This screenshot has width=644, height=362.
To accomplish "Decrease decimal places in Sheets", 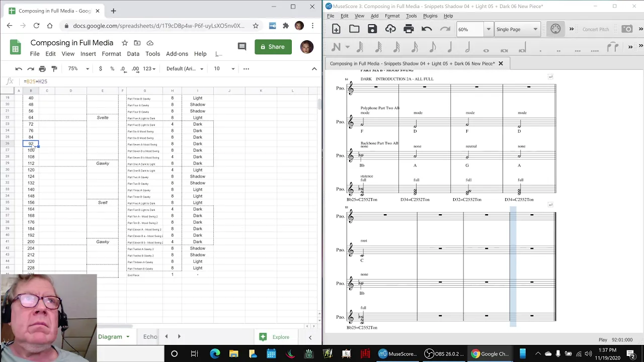I will 123,68.
